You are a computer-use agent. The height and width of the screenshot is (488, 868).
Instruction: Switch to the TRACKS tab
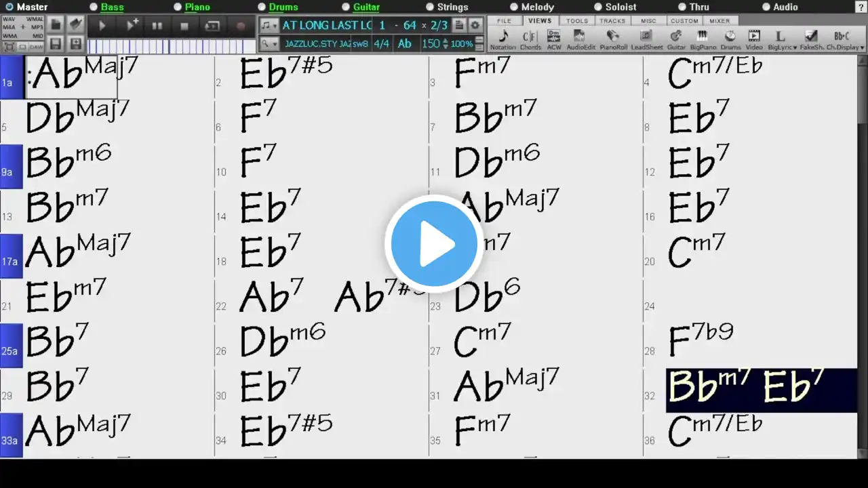(x=612, y=21)
